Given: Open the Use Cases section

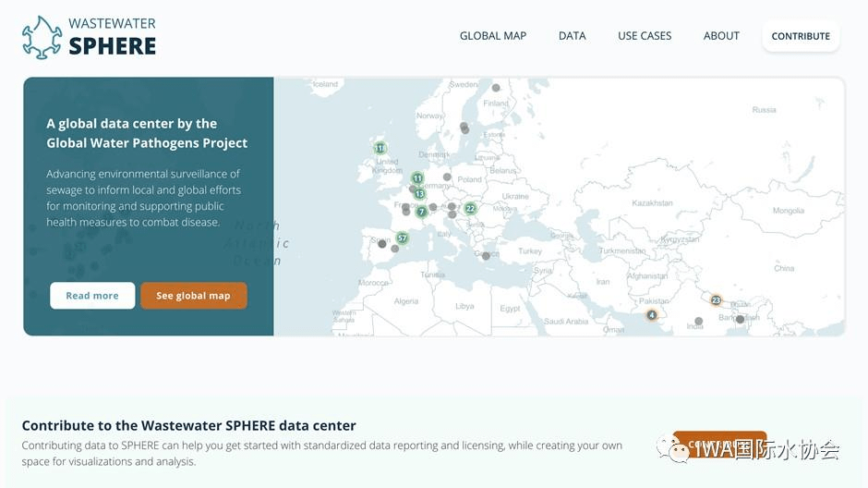Looking at the screenshot, I should click(645, 36).
